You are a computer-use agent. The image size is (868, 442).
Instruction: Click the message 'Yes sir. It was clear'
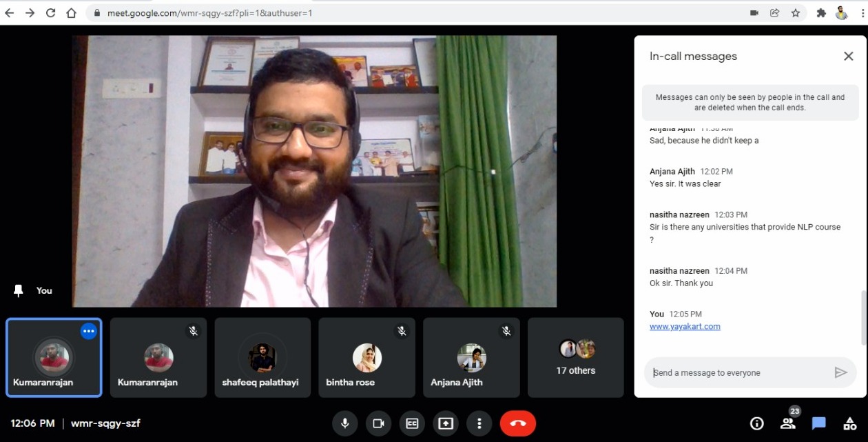click(x=685, y=184)
